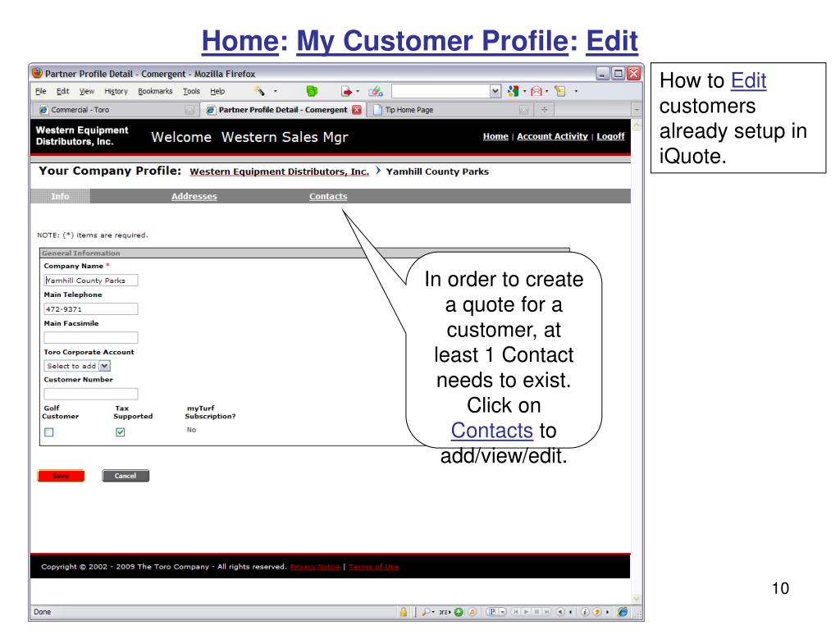Image resolution: width=840 pixels, height=630 pixels.
Task: Expand the toolbar search box dropdown arrow
Action: coord(495,91)
